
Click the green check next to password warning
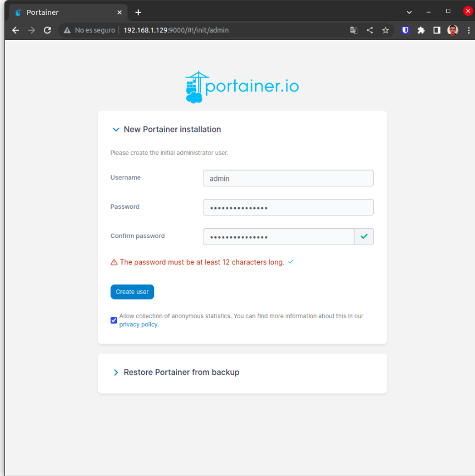point(291,262)
